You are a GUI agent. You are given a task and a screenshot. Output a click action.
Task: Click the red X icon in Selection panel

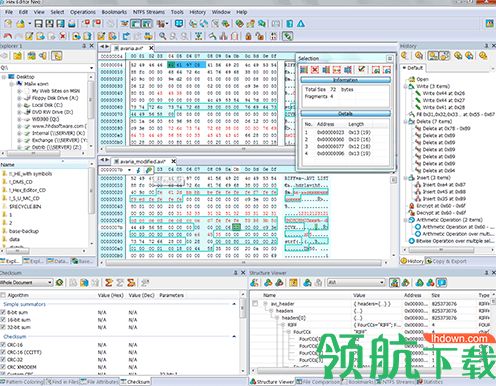(x=315, y=69)
